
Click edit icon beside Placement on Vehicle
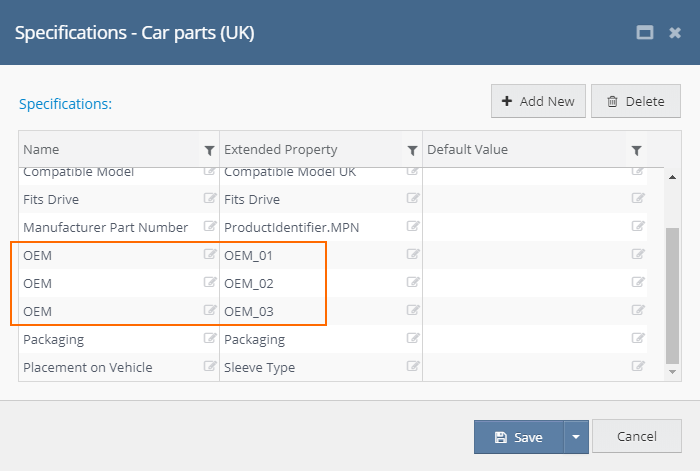click(210, 367)
